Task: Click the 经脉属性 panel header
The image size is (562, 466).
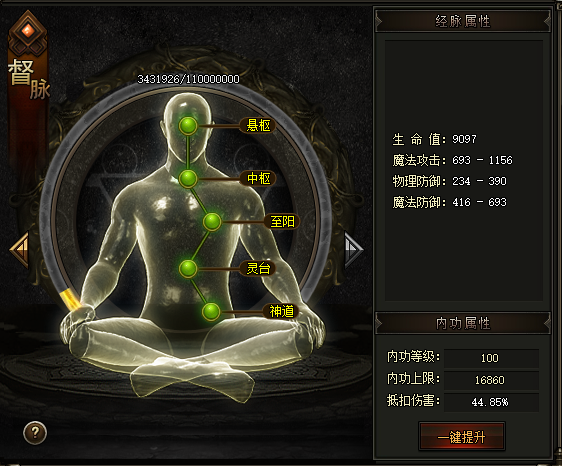Action: [463, 22]
